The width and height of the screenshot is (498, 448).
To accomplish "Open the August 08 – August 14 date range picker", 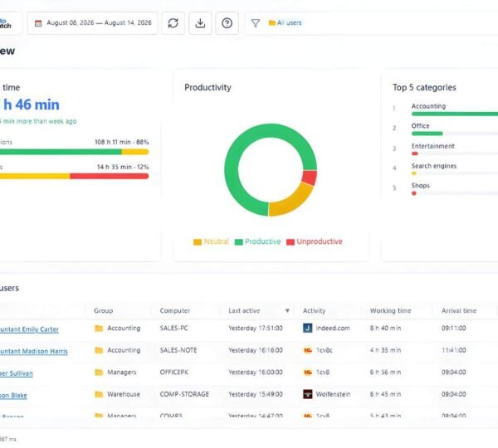I will point(92,23).
